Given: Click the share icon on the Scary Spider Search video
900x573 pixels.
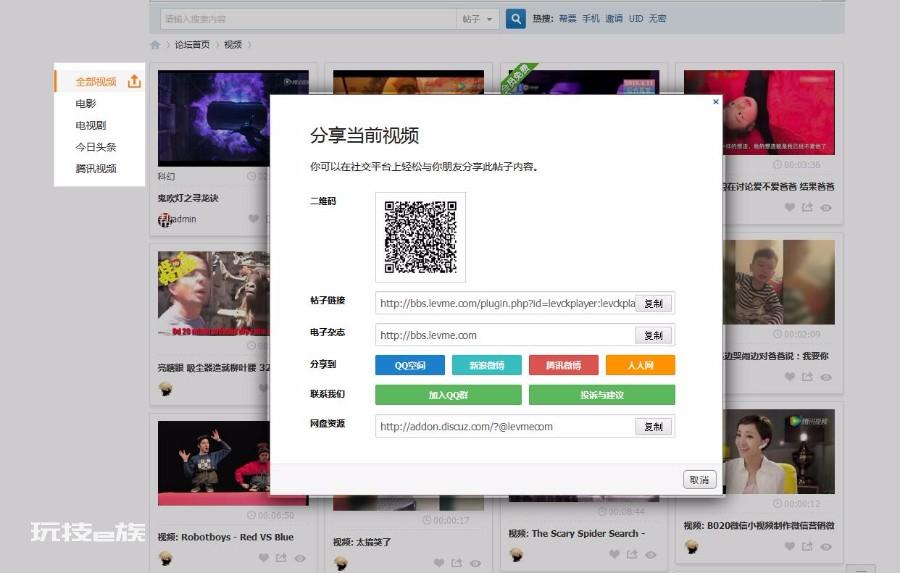Looking at the screenshot, I should point(632,554).
